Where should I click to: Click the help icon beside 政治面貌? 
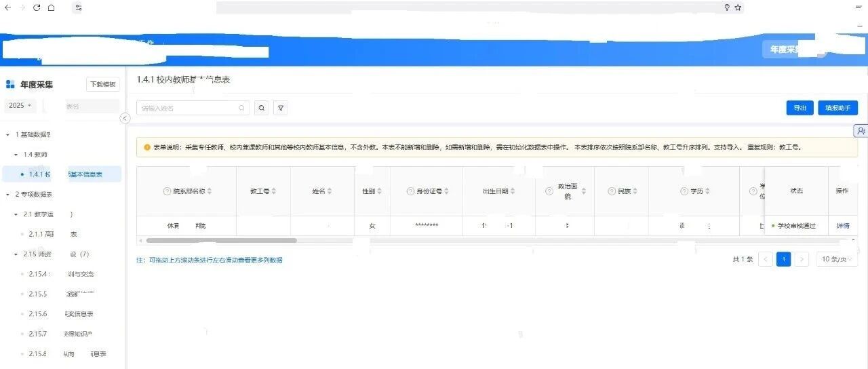pos(550,191)
